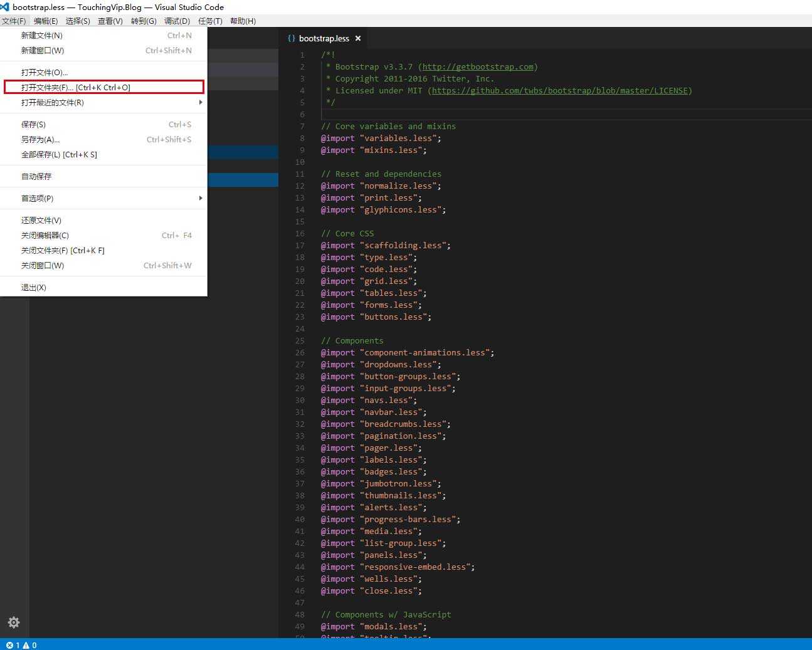This screenshot has height=650, width=812.
Task: Click the warnings count icon in status bar
Action: 26,645
